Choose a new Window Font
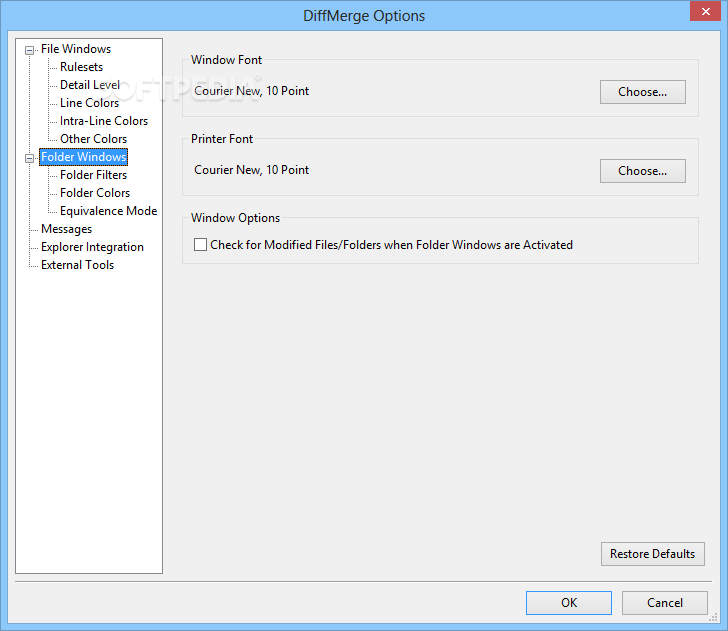This screenshot has width=728, height=631. tap(643, 92)
